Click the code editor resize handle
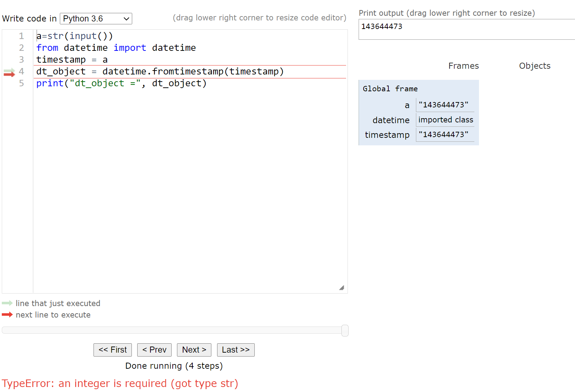This screenshot has height=392, width=575. pos(342,288)
